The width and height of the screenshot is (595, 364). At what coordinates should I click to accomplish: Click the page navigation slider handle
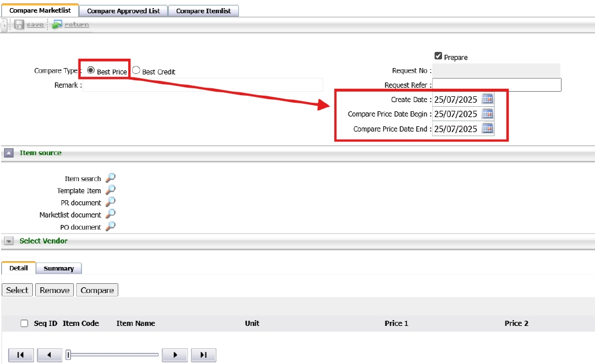[68, 355]
